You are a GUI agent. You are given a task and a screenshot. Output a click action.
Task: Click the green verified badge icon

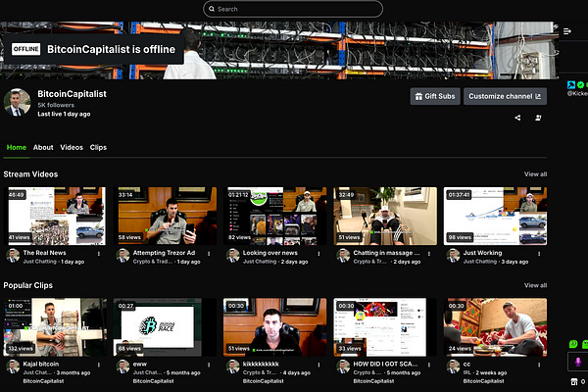(580, 85)
